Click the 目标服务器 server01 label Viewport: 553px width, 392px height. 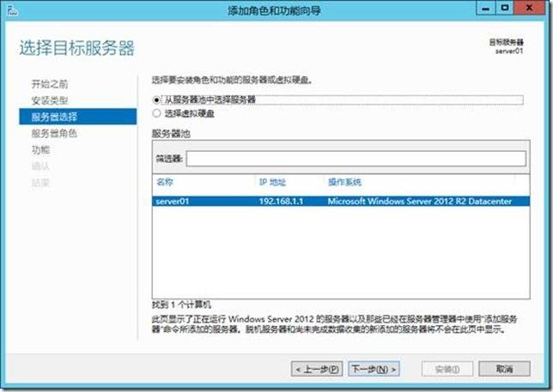point(507,46)
